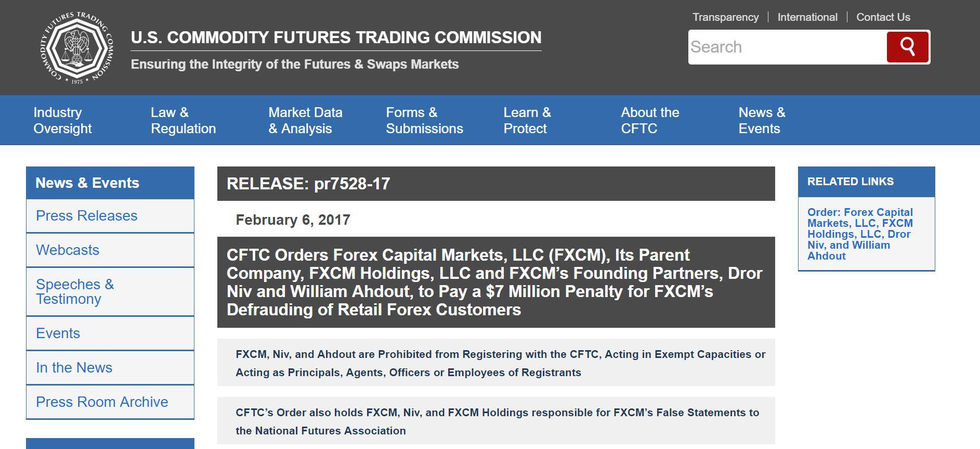The height and width of the screenshot is (449, 980).
Task: Open the In the News section
Action: pyautogui.click(x=74, y=367)
